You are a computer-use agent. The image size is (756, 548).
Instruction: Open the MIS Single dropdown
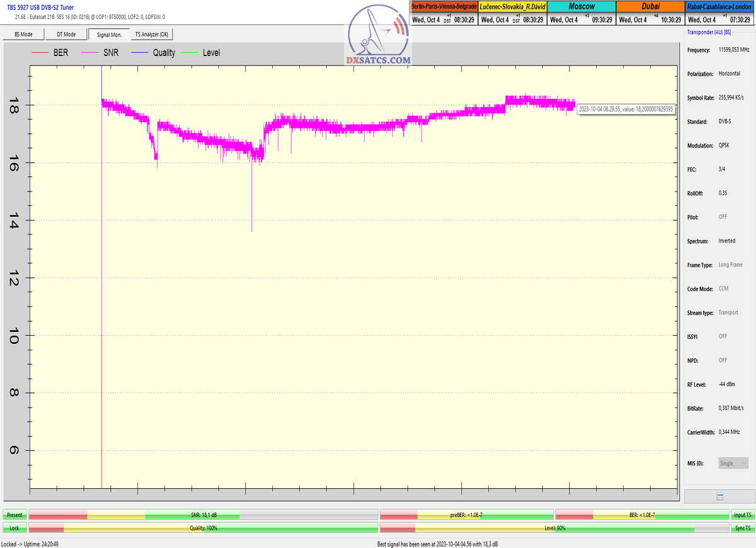(x=733, y=464)
